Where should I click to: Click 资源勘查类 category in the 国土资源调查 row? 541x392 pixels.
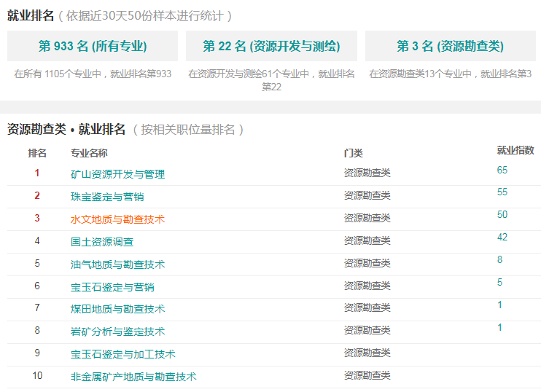(x=367, y=240)
